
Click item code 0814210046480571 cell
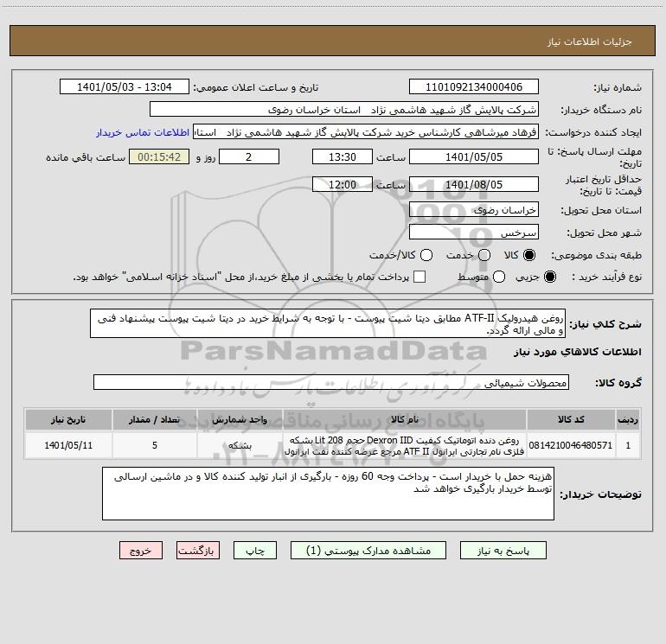tap(571, 445)
